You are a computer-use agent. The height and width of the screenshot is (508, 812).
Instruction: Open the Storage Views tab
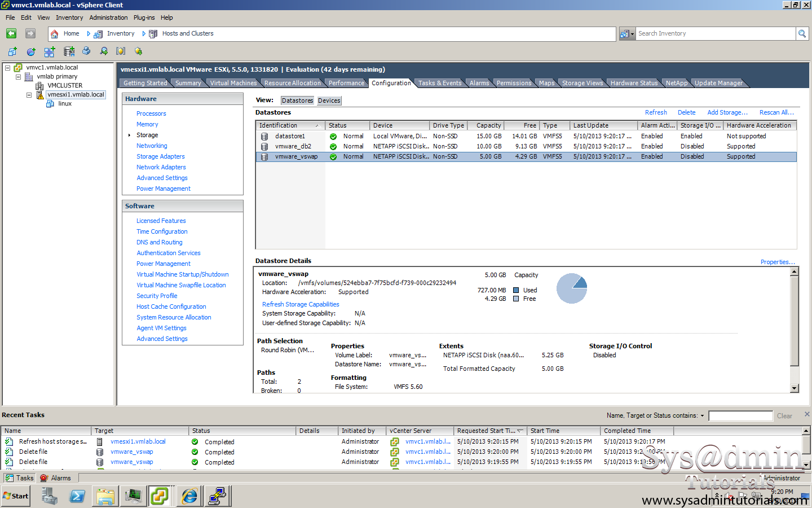point(582,83)
